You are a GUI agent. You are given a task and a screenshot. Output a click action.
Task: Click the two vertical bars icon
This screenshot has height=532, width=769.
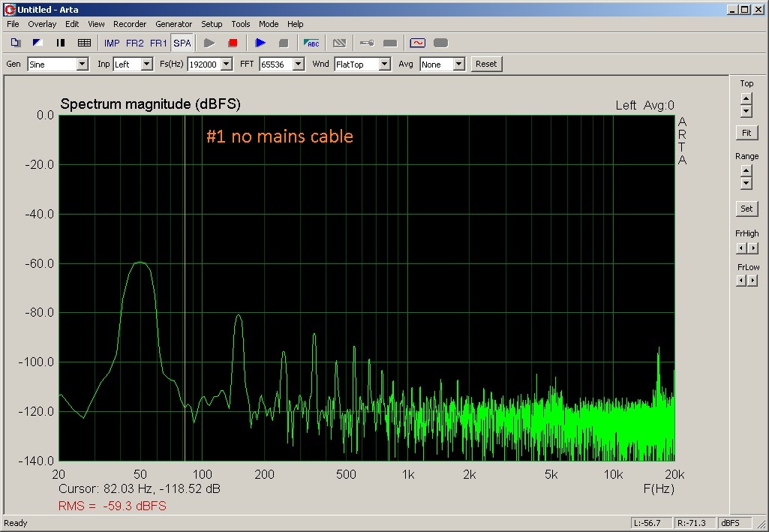click(60, 44)
